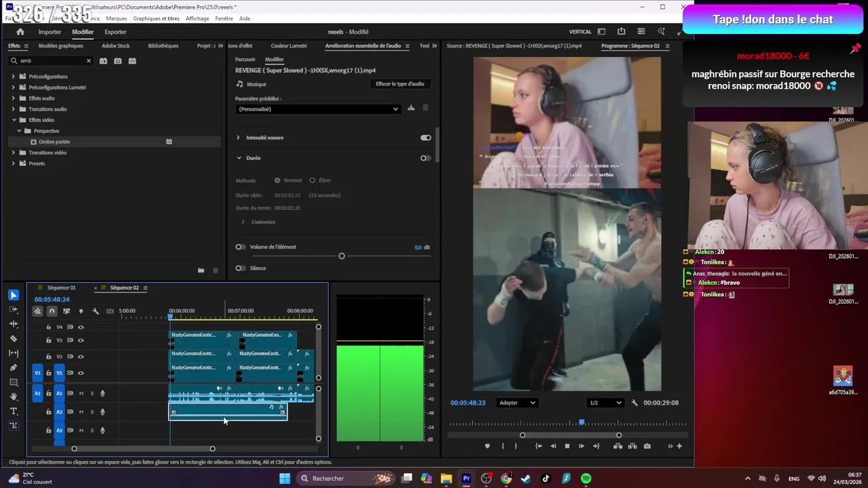868x488 pixels.
Task: Select the Selection arrow tool
Action: [x=14, y=295]
